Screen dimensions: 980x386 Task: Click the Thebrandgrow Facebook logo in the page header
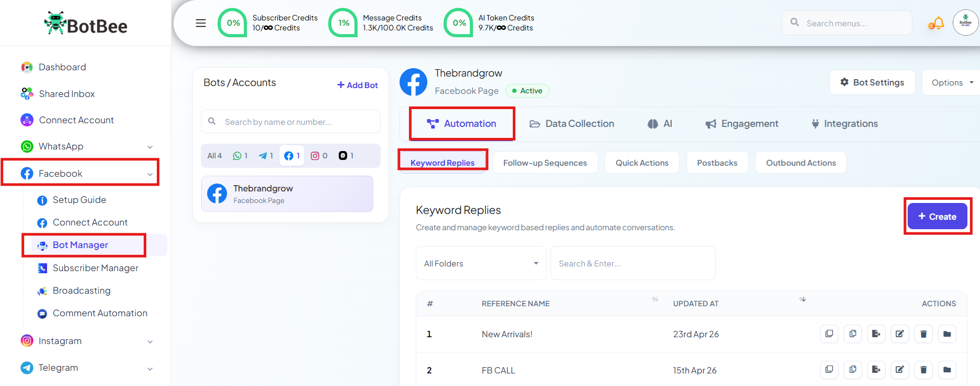pos(413,82)
